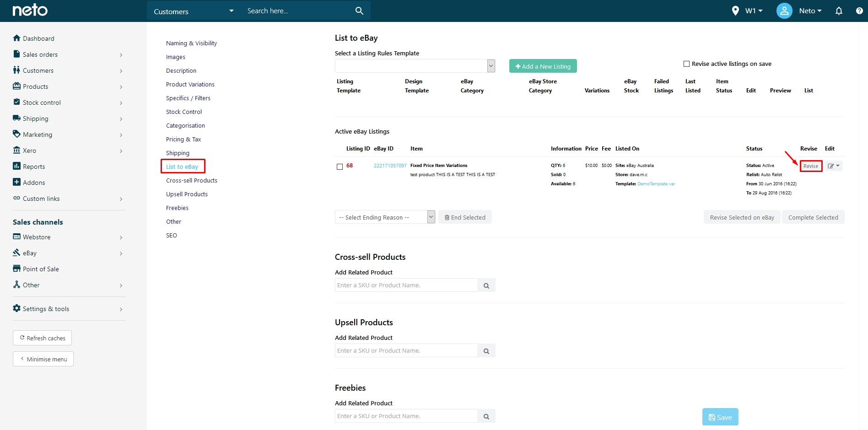Go to the Categorisation section
The width and height of the screenshot is (868, 430).
pyautogui.click(x=185, y=125)
